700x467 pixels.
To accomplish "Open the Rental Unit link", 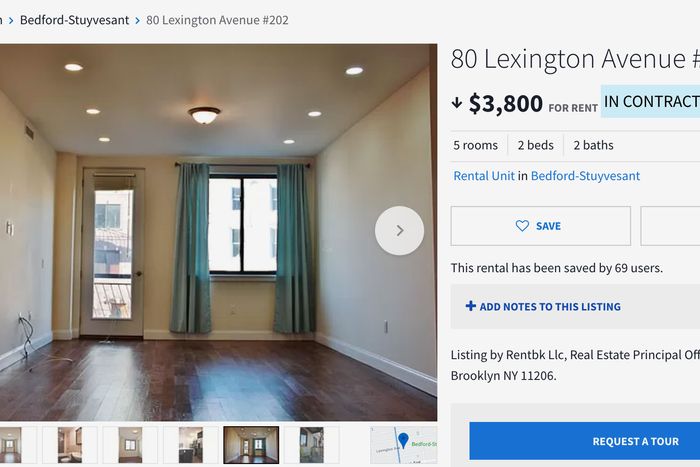I will pos(484,175).
